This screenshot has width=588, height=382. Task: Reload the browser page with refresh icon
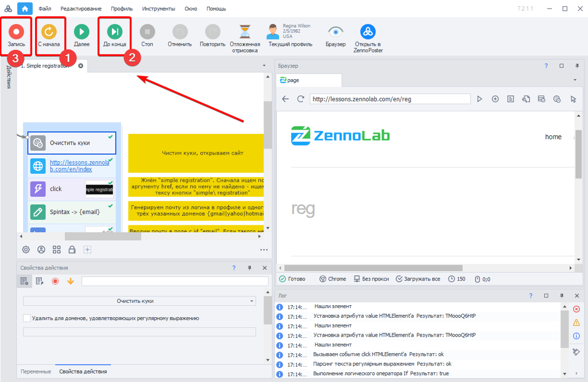pos(300,99)
